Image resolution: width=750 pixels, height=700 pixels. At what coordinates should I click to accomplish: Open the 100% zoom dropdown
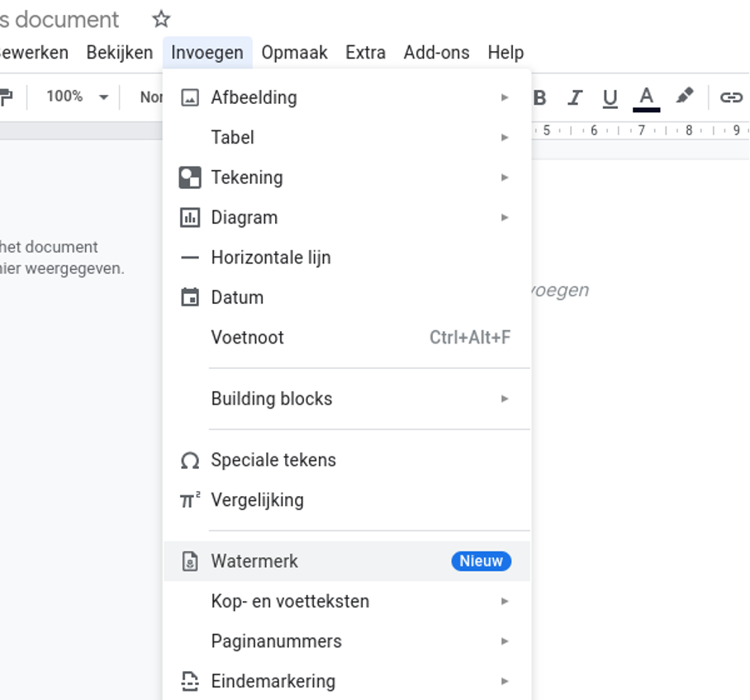77,97
